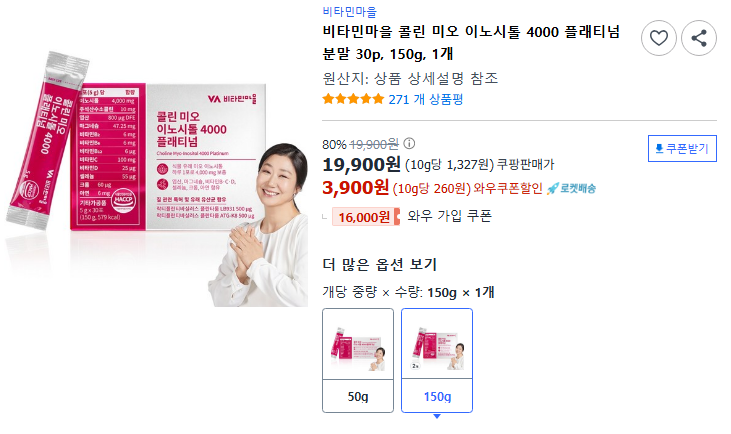The image size is (731, 434).
Task: Click the 50g label text
Action: tap(358, 396)
